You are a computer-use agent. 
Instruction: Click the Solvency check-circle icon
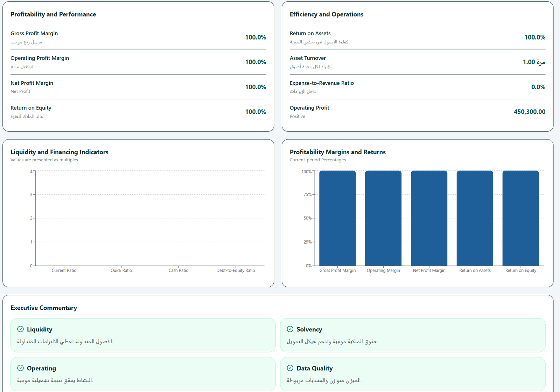point(290,329)
